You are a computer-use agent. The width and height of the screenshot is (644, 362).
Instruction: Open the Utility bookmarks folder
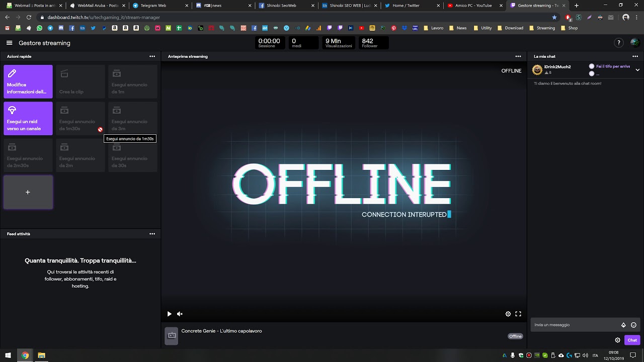coord(482,28)
